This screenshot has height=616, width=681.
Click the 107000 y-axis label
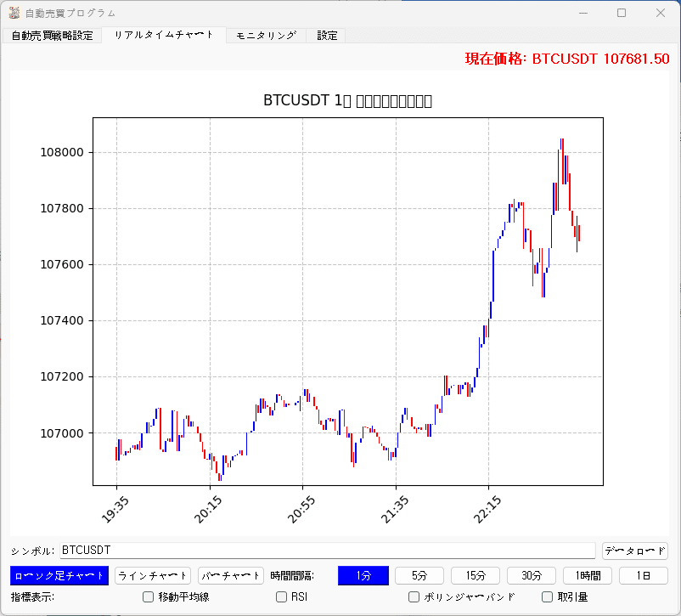coord(62,433)
